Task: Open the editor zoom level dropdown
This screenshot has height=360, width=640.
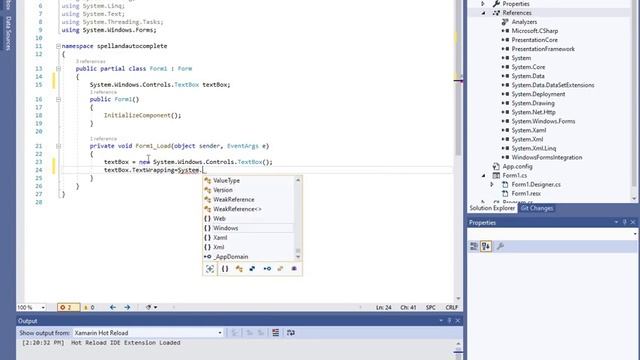Action: coord(43,307)
